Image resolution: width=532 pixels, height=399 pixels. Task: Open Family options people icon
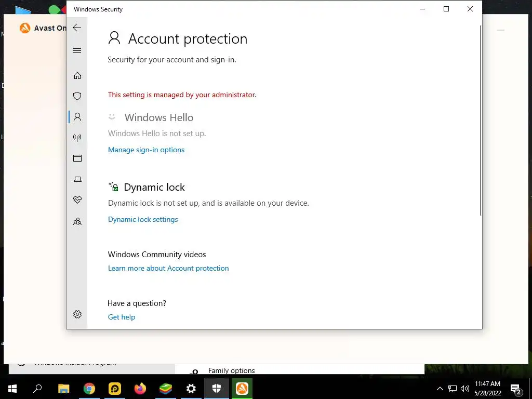77,221
